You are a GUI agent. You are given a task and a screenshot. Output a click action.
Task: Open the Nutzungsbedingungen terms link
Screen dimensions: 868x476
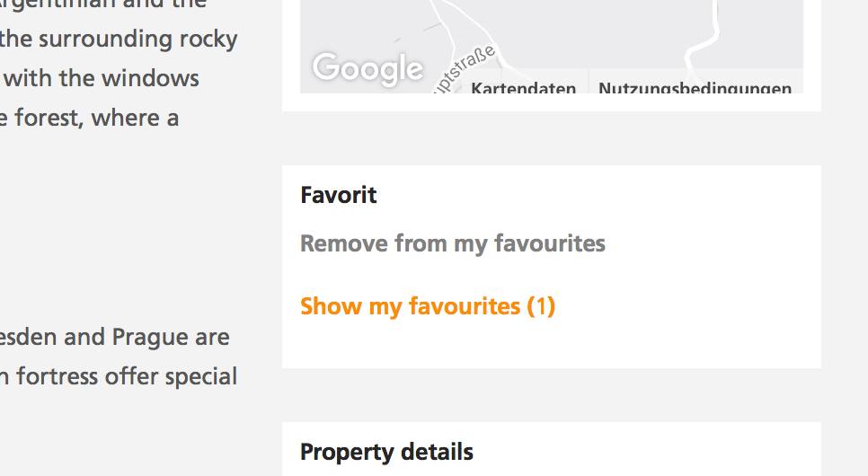click(x=695, y=87)
